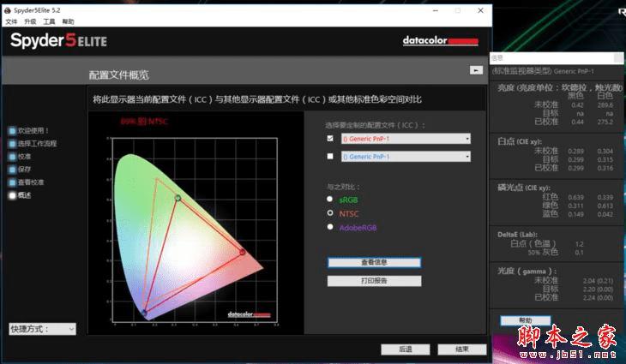Image resolution: width=626 pixels, height=364 pixels.
Task: Click the 配置文件概览 heading
Action: pyautogui.click(x=118, y=75)
